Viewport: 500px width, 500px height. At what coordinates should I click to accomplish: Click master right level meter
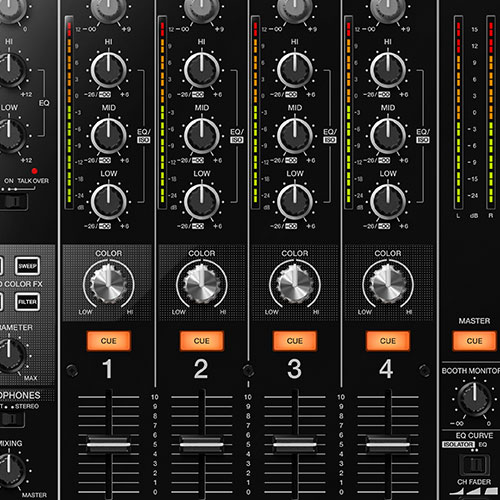(x=491, y=112)
